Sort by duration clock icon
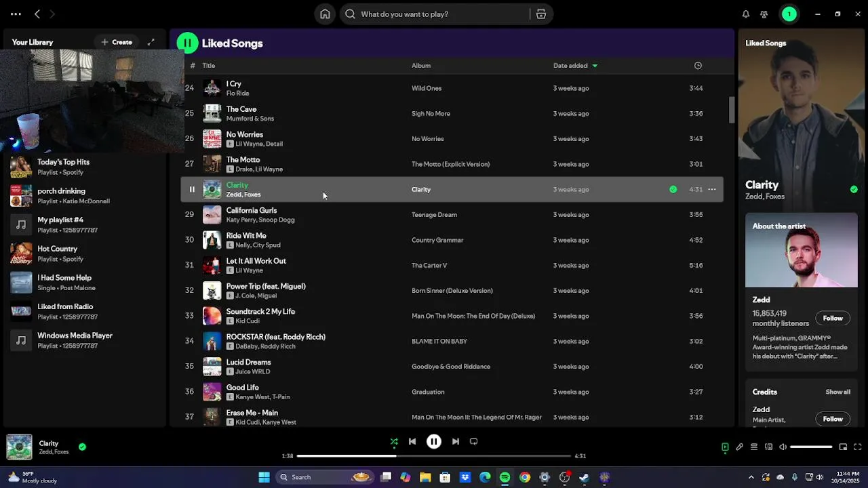Image resolution: width=868 pixels, height=488 pixels. click(x=698, y=66)
